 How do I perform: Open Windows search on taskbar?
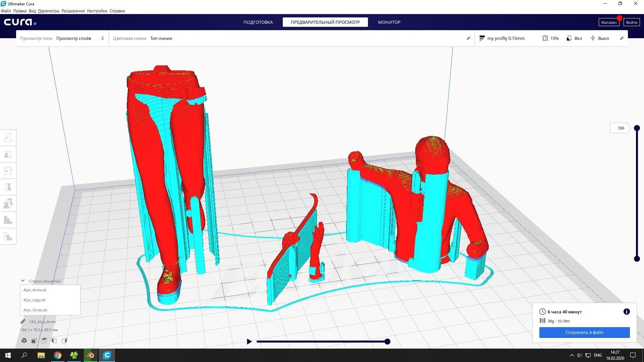[24, 355]
